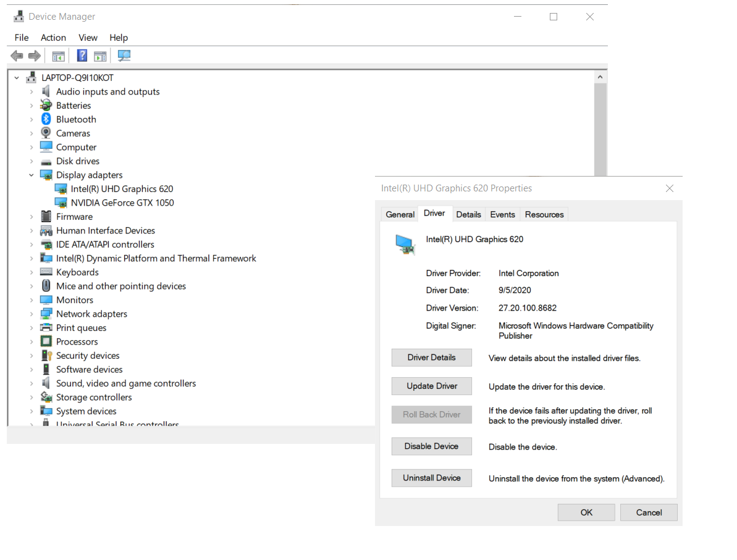
Task: Toggle the Show/Hide Console Tree toolbar icon
Action: point(57,56)
